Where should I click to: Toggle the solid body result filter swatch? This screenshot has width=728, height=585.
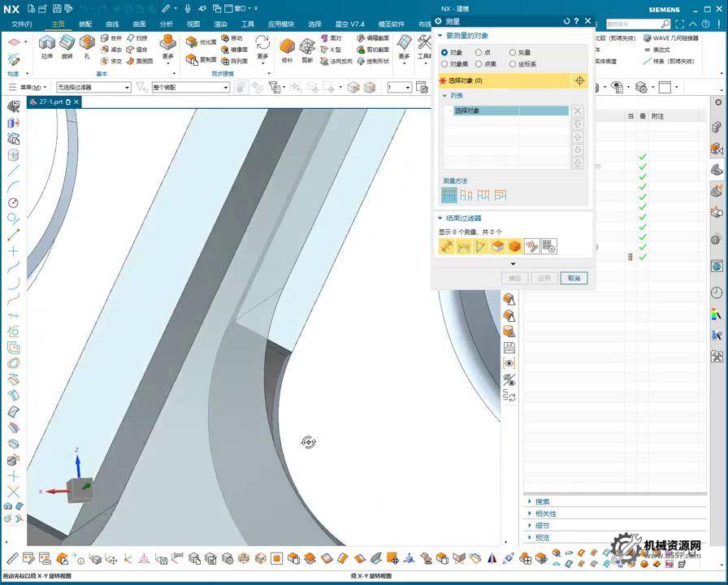click(x=514, y=246)
